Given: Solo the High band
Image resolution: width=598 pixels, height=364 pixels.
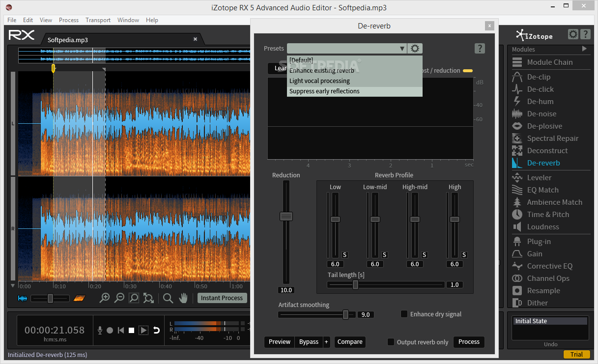Looking at the screenshot, I should [x=464, y=255].
